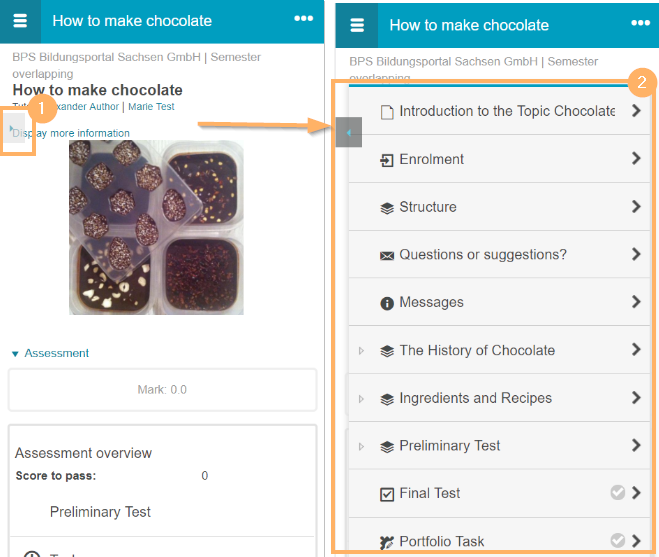Viewport: 659px width, 557px height.
Task: Open three-dot options menu in left header
Action: [x=303, y=19]
